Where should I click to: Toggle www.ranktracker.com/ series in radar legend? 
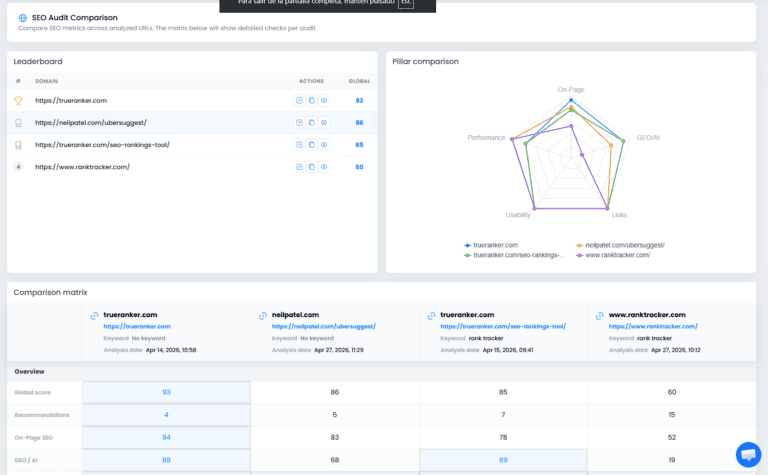point(613,255)
